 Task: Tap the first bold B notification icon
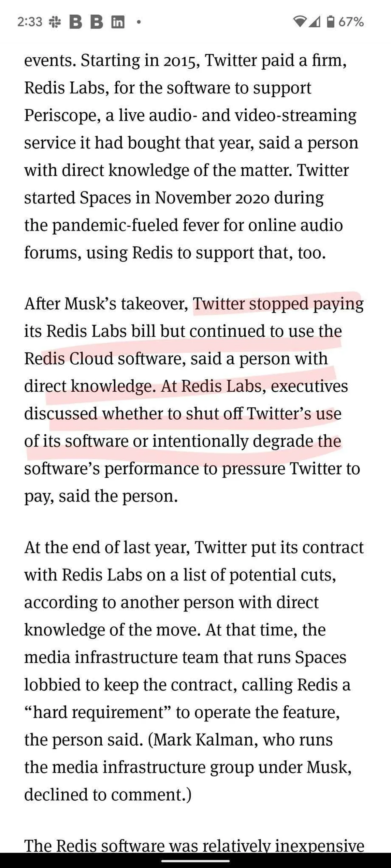(76, 22)
